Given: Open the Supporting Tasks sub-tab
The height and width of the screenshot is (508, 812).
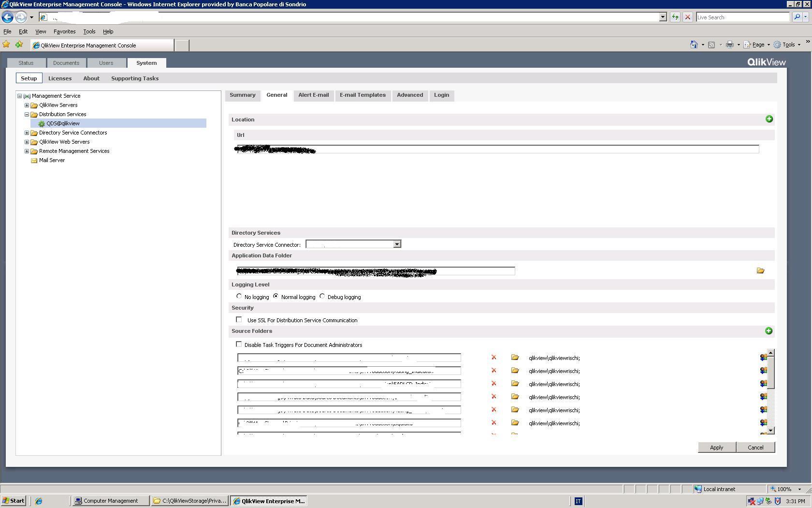Looking at the screenshot, I should [135, 78].
